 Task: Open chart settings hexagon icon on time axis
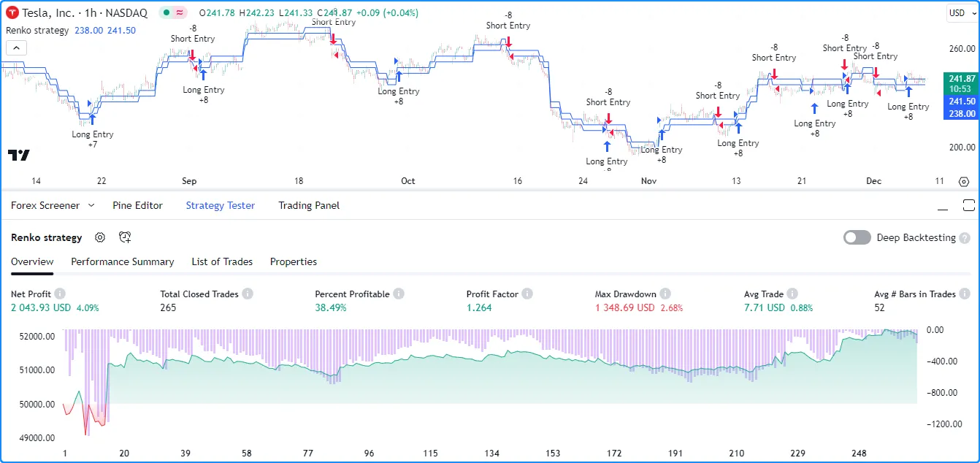click(963, 182)
